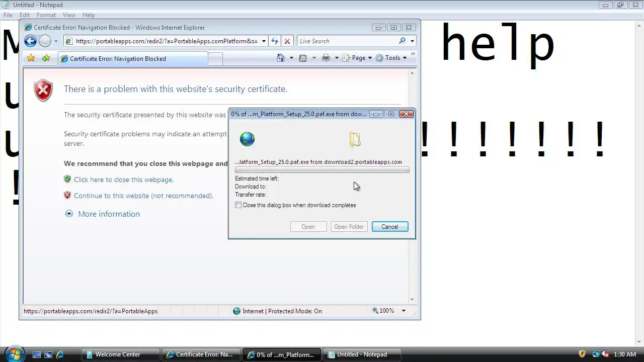This screenshot has width=644, height=362.
Task: Click the green shield icon beside close webpage
Action: (x=67, y=179)
